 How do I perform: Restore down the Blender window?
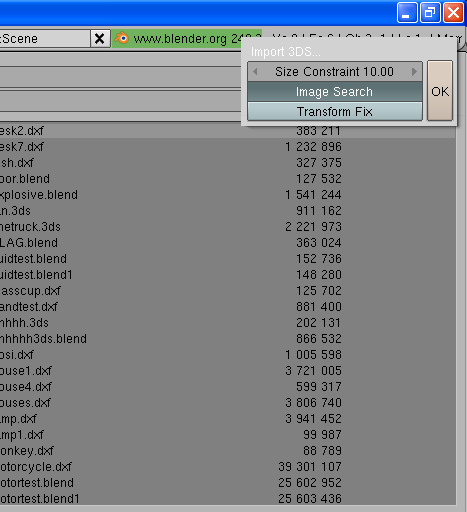tap(430, 13)
